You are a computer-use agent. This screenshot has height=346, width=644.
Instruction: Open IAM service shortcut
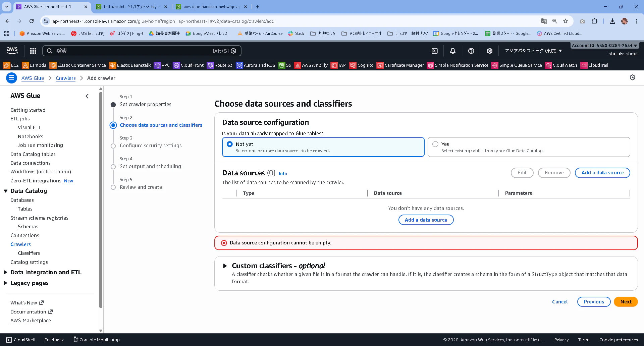(338, 65)
